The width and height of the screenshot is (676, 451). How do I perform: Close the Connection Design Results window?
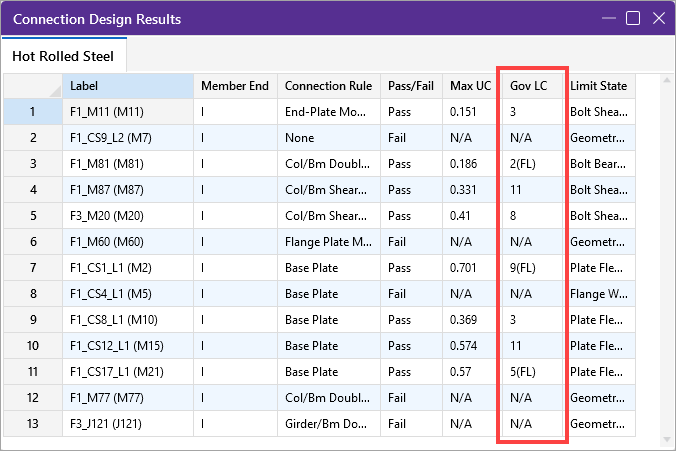click(x=657, y=18)
